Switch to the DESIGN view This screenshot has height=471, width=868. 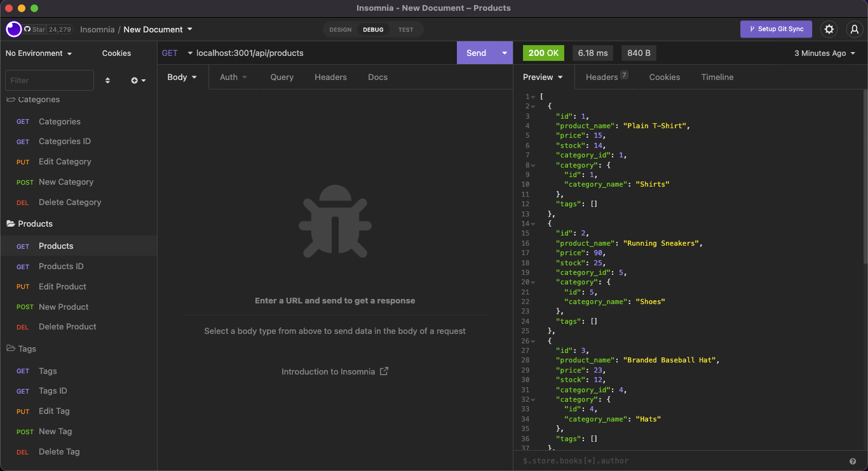coord(341,29)
